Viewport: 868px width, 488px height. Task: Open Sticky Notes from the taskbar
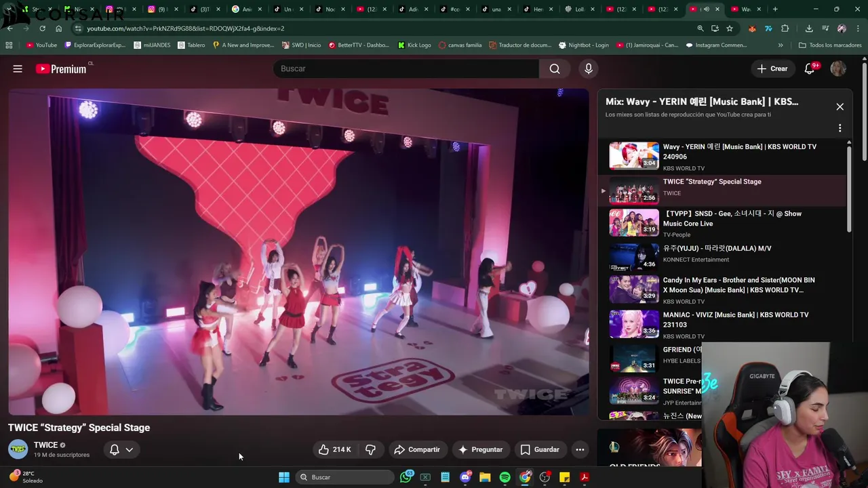tap(564, 477)
